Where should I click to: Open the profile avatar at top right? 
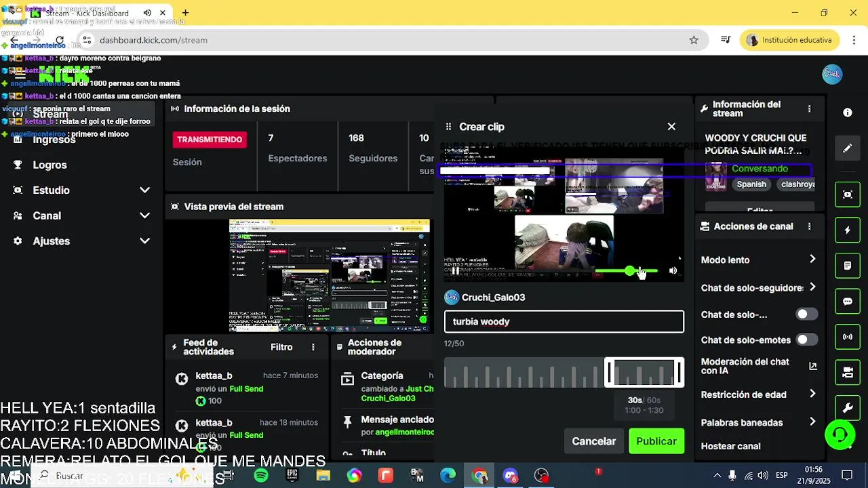[832, 75]
